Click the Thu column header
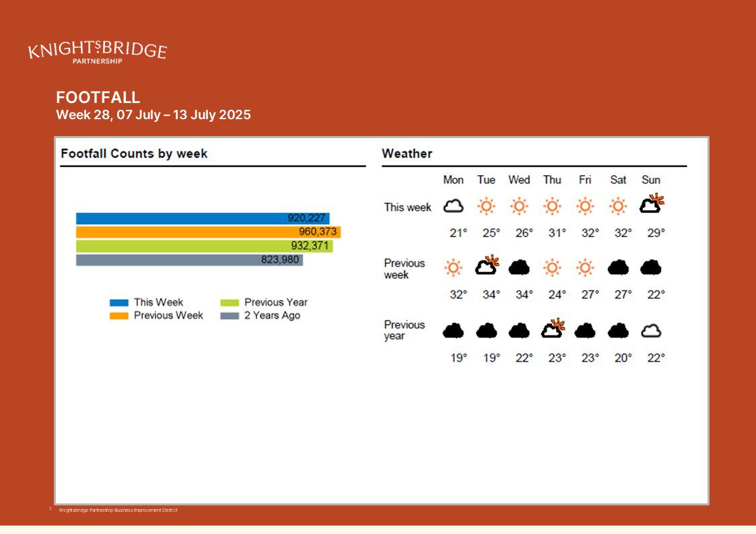The width and height of the screenshot is (756, 534). [x=552, y=180]
